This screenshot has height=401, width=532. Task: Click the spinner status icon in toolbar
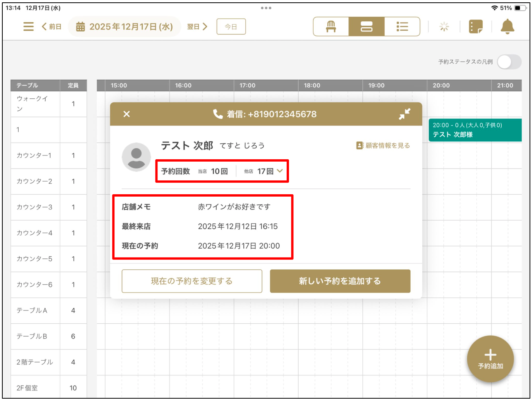[x=444, y=26]
